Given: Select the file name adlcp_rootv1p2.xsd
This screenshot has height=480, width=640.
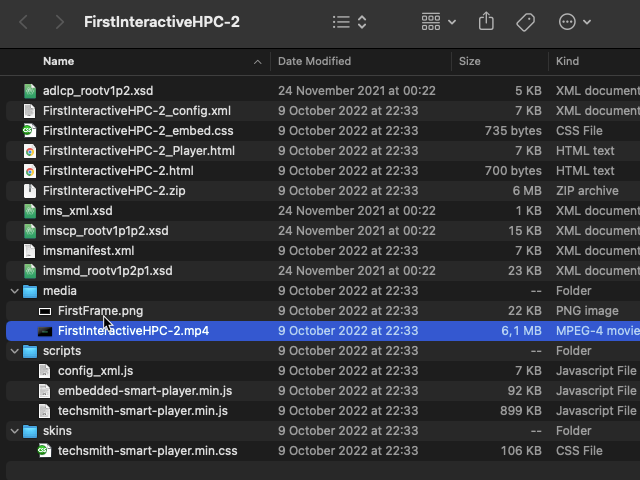Looking at the screenshot, I should coord(98,91).
